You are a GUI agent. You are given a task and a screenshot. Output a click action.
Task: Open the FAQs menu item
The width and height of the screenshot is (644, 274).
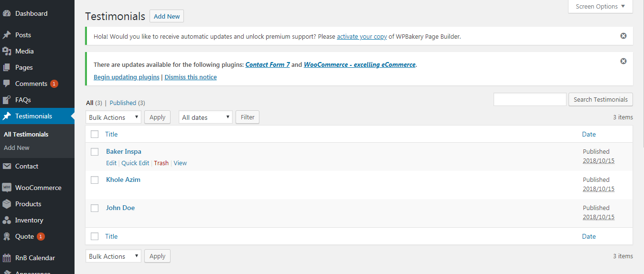23,100
